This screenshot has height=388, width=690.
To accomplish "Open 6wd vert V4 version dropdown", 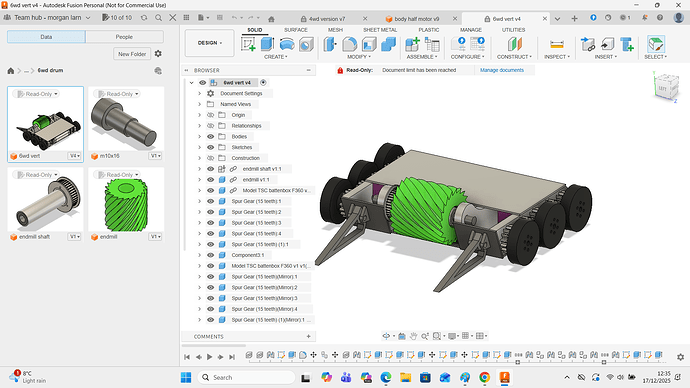I will (x=74, y=156).
